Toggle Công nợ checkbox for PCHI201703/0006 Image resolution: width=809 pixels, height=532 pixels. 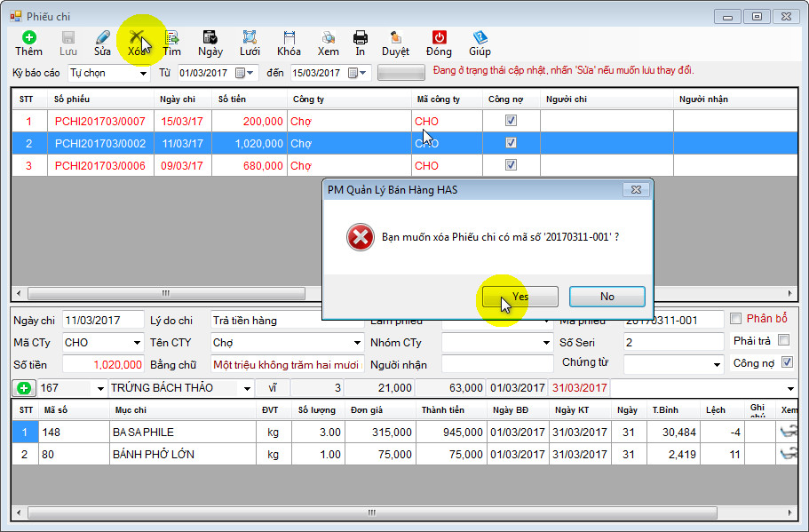coord(511,165)
